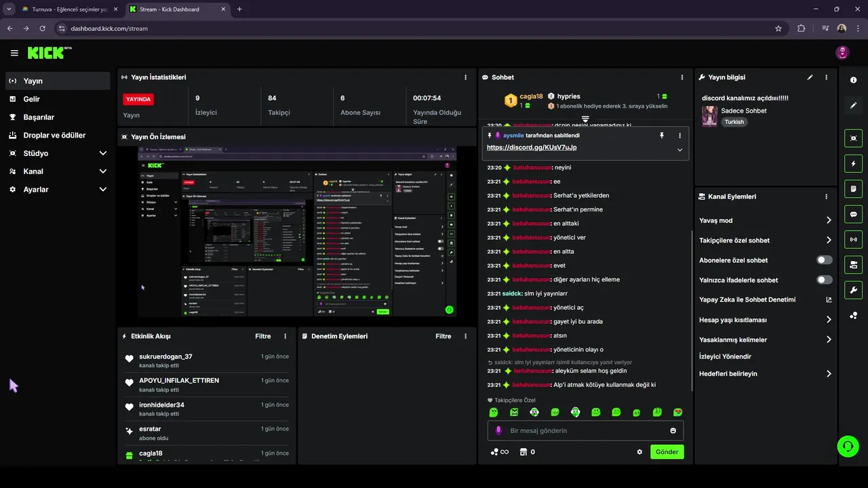Insert the heart-eyes emote in chat

tap(677, 412)
